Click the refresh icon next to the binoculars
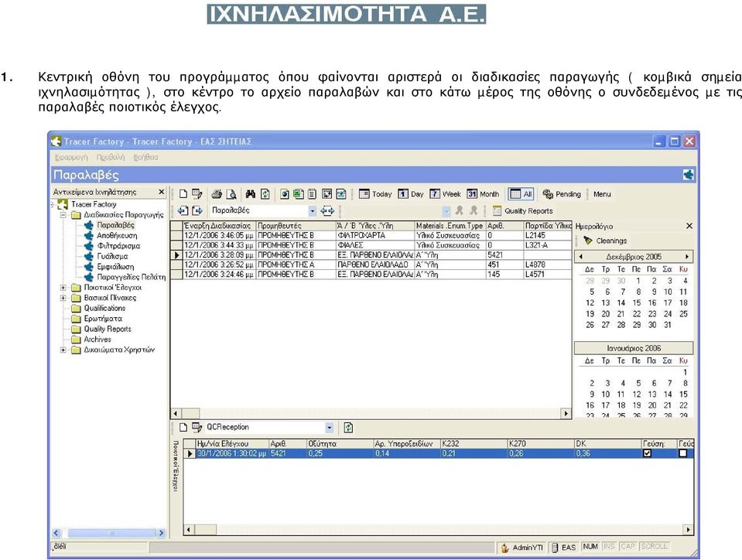Image resolution: width=742 pixels, height=560 pixels. 265,194
